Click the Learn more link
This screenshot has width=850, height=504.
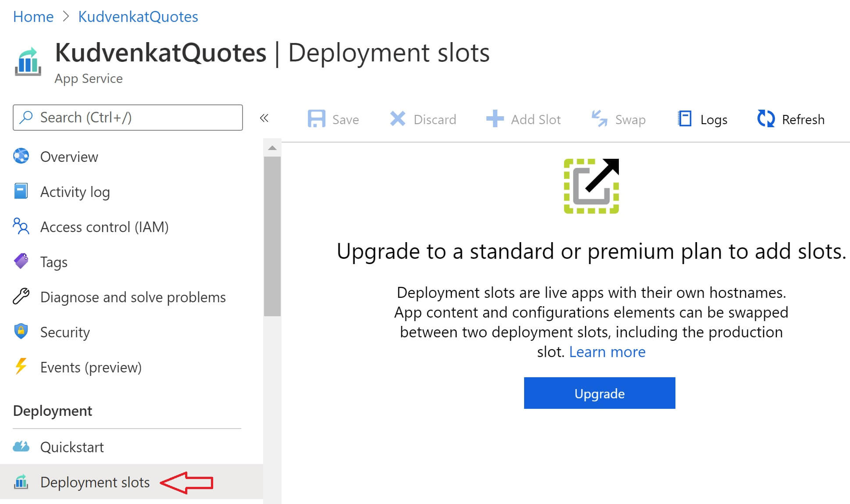607,351
